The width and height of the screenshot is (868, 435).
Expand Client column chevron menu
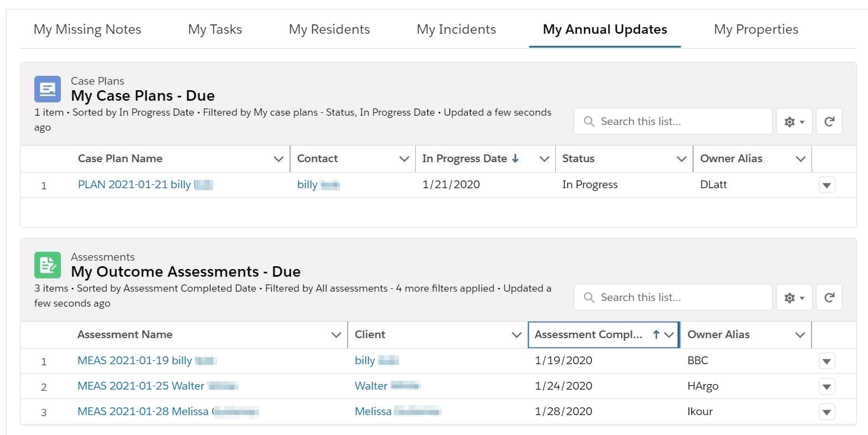pos(516,335)
